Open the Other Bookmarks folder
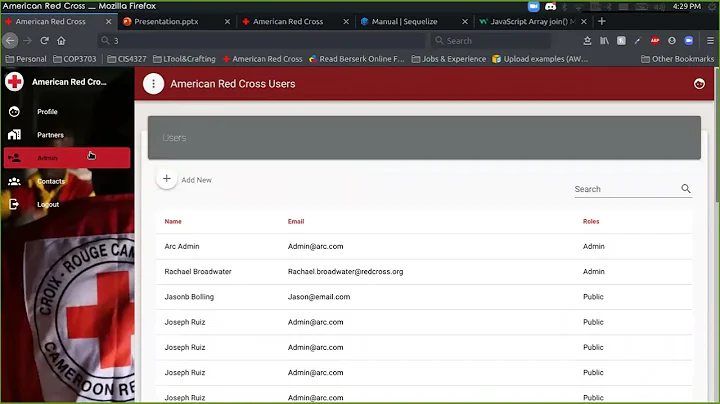The height and width of the screenshot is (404, 720). 677,59
